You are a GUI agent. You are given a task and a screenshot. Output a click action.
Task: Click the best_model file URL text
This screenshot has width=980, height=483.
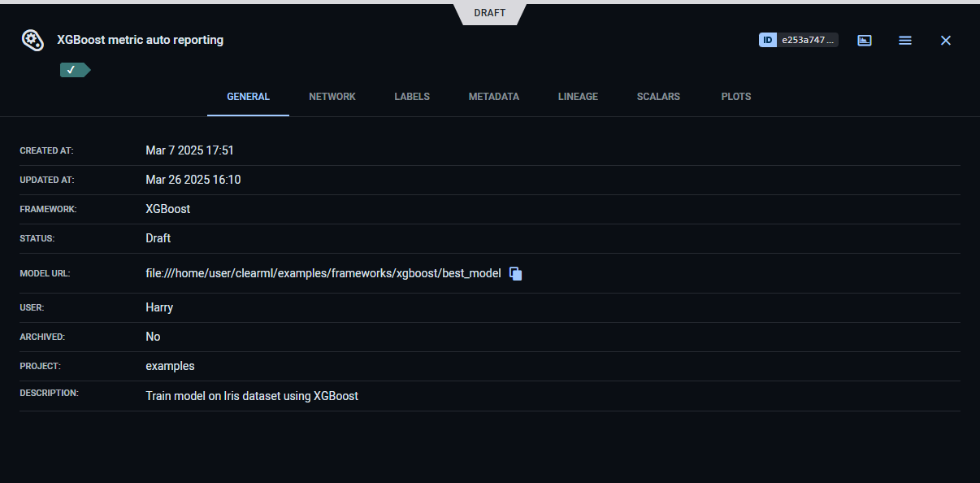323,273
